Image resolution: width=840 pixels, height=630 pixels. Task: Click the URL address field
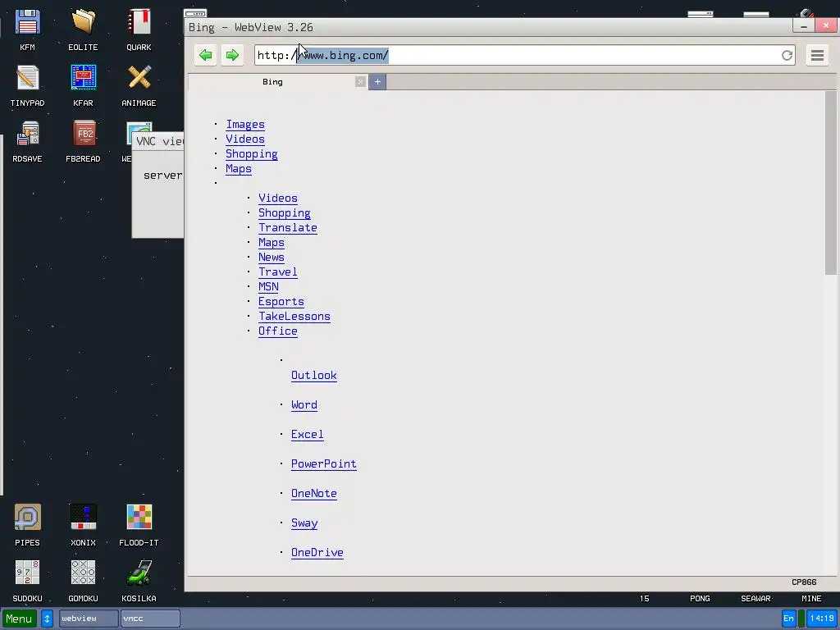(524, 55)
